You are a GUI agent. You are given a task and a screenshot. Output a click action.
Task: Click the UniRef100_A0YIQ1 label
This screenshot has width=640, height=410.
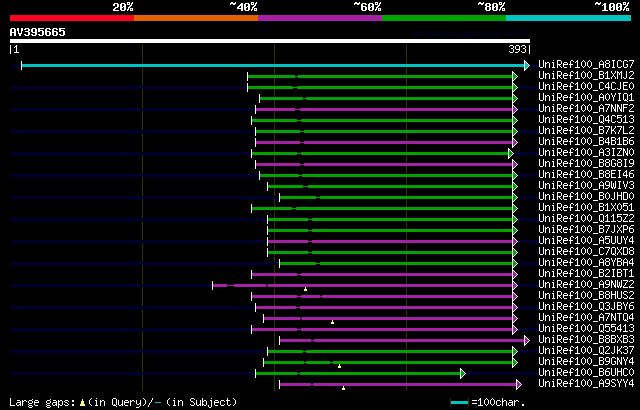point(586,97)
